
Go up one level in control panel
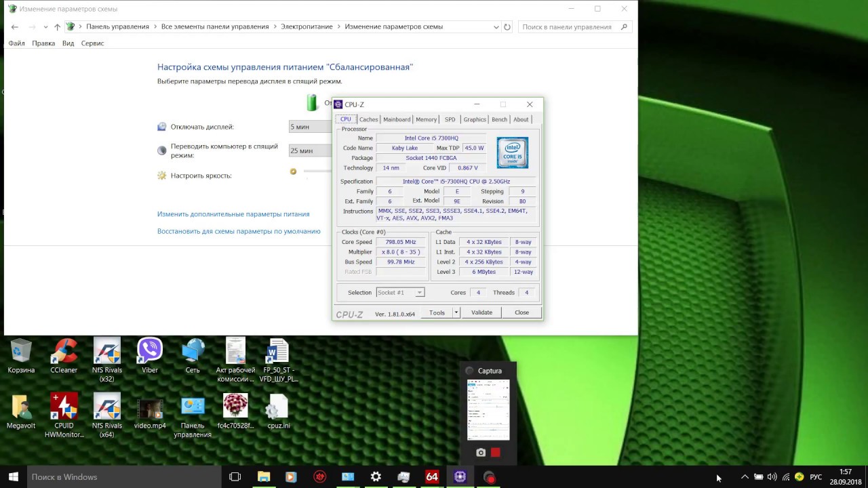pyautogui.click(x=57, y=27)
